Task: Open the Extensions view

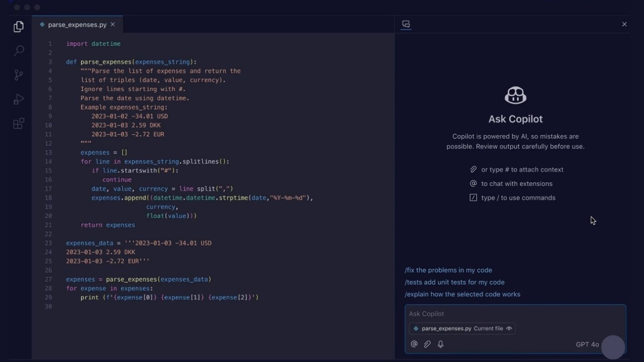Action: click(18, 123)
